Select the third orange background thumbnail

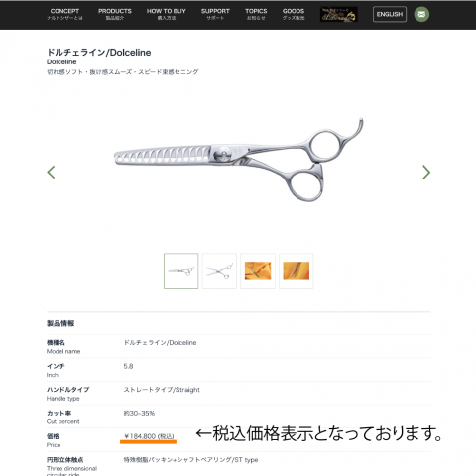pos(258,271)
